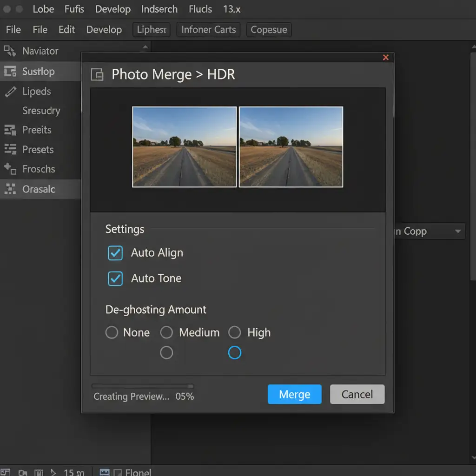
Task: Set de-ghosting amount to High
Action: tap(235, 332)
